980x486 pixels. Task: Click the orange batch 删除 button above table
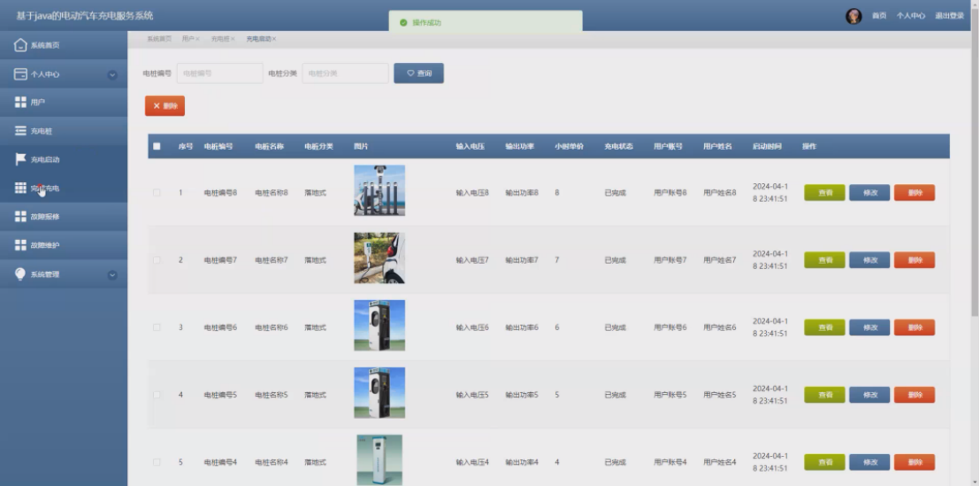165,105
